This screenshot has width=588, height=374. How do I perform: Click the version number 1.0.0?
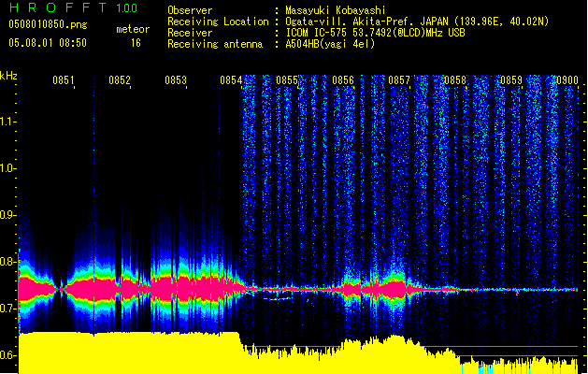click(x=127, y=7)
